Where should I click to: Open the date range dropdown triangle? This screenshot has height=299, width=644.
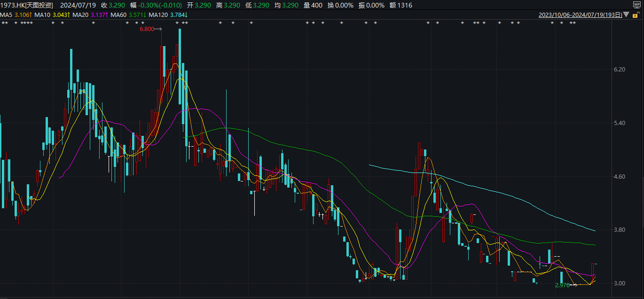(627, 15)
